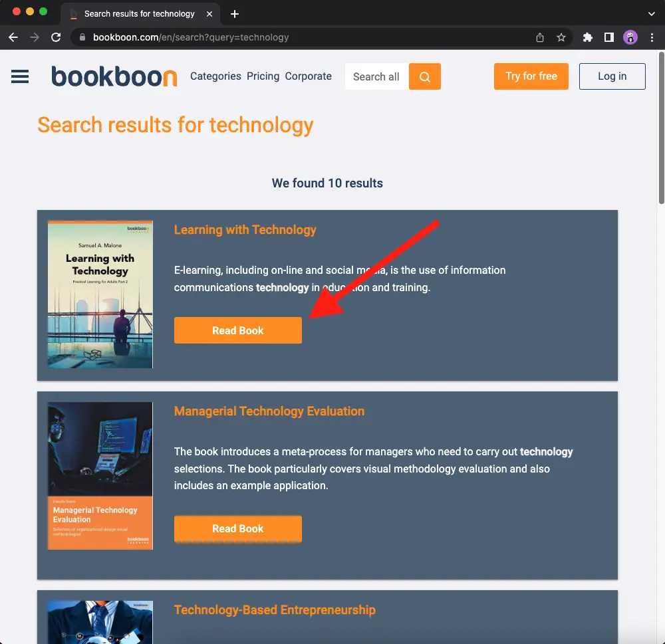Open the Chrome profile avatar
665x644 pixels.
coord(630,37)
